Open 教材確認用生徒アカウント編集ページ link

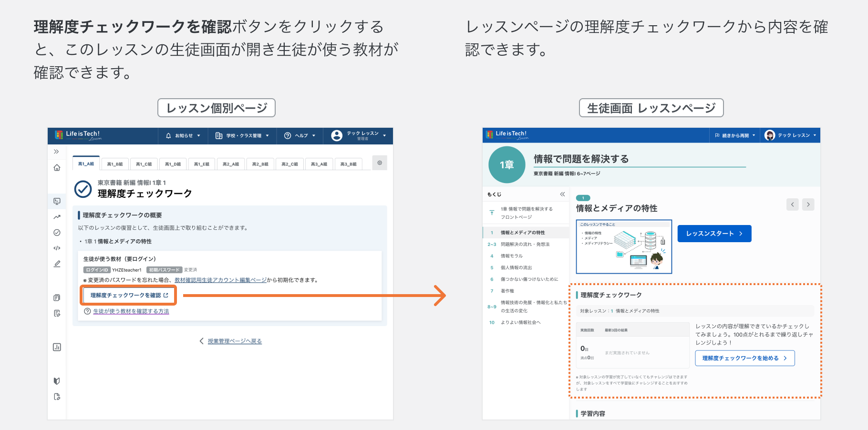tap(220, 280)
